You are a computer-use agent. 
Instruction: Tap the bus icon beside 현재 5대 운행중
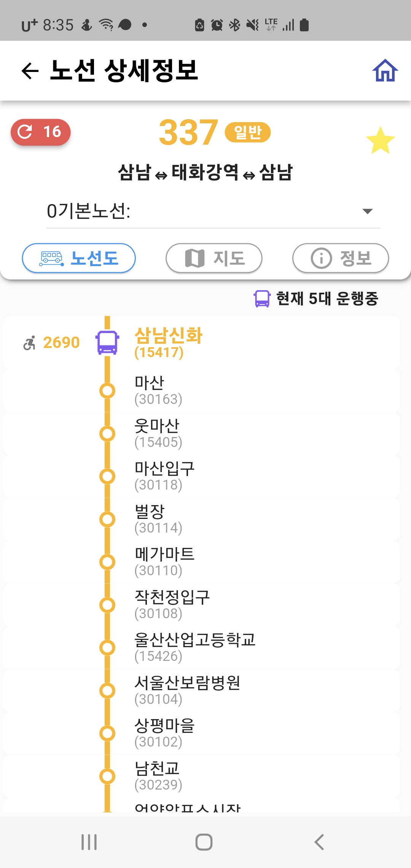click(262, 299)
